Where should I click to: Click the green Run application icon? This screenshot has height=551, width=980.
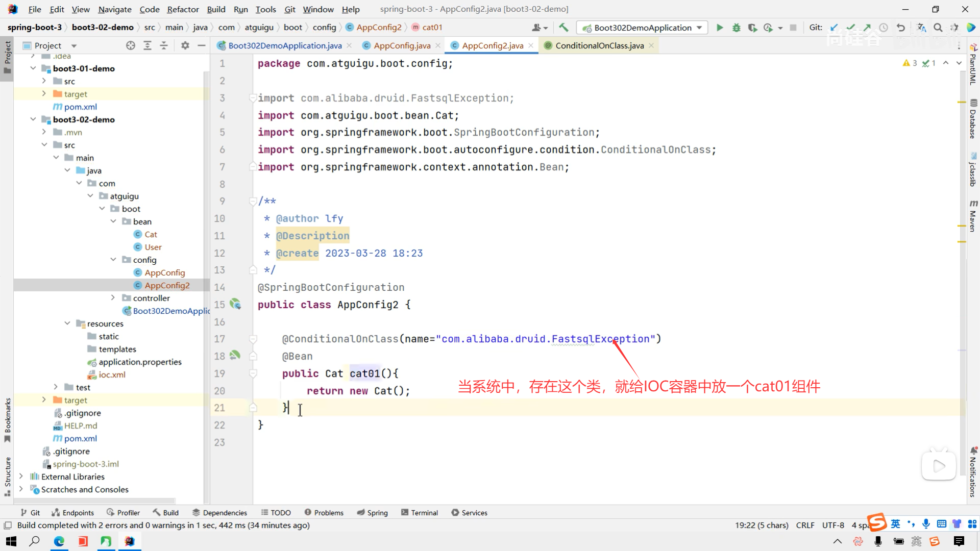(x=720, y=28)
